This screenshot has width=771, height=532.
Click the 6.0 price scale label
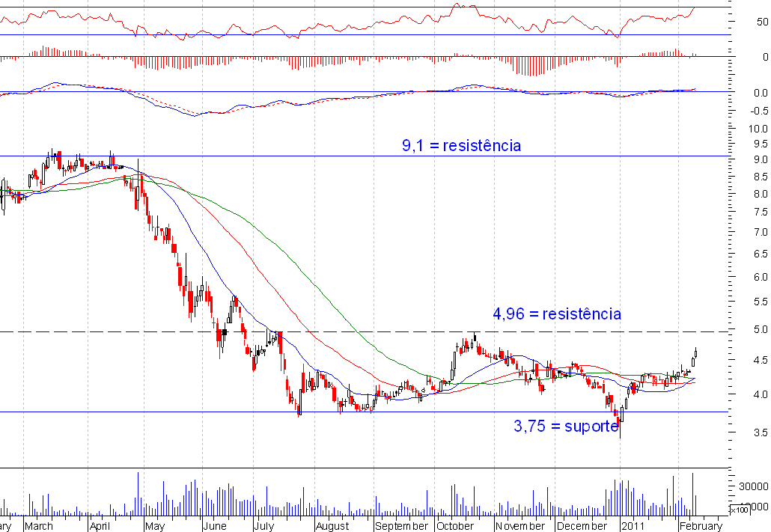coord(761,278)
